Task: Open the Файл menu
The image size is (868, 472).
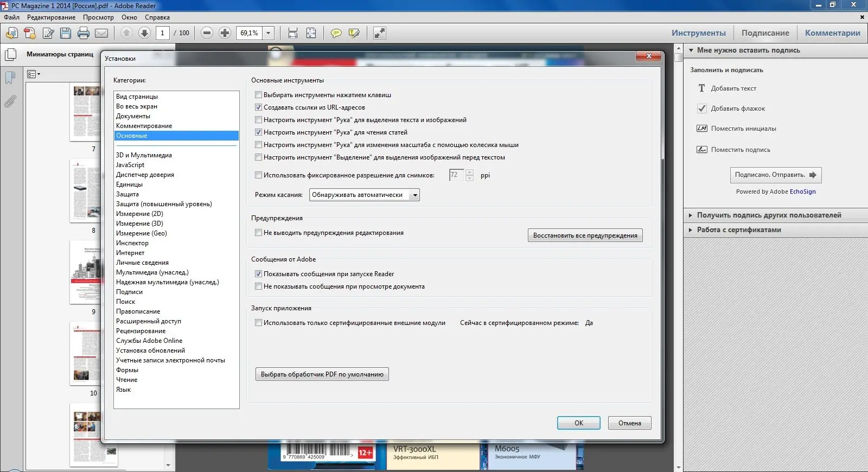Action: (11, 17)
